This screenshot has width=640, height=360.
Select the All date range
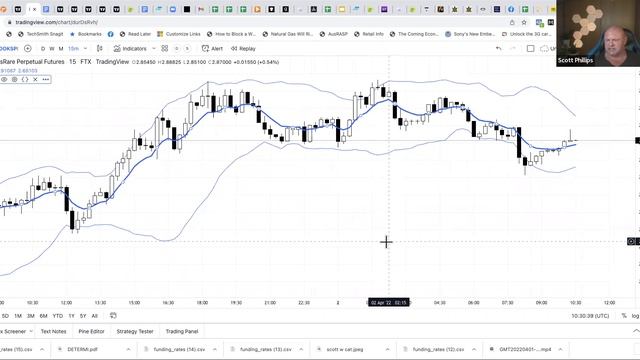tap(95, 316)
